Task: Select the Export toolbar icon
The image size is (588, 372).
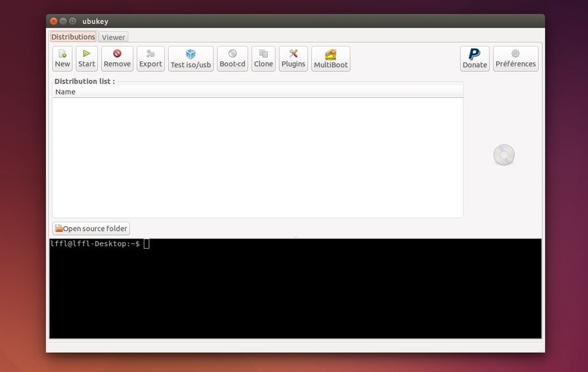Action: 150,54
